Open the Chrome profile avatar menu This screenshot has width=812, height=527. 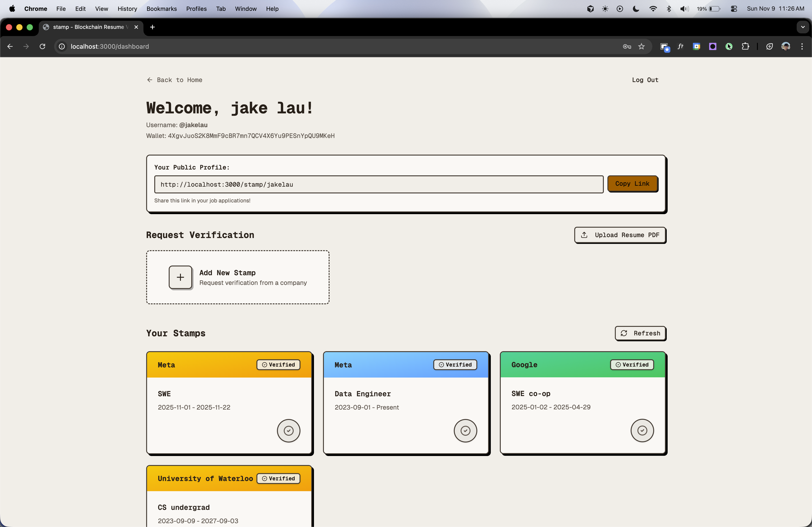pos(785,46)
